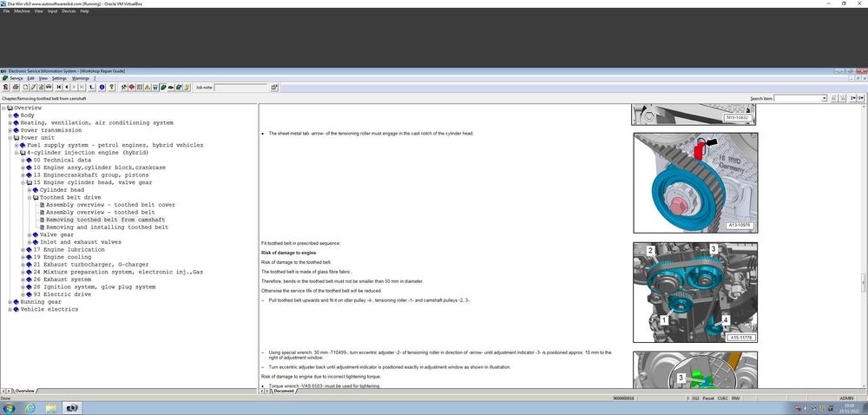Select Cylinder head tree item

click(62, 190)
